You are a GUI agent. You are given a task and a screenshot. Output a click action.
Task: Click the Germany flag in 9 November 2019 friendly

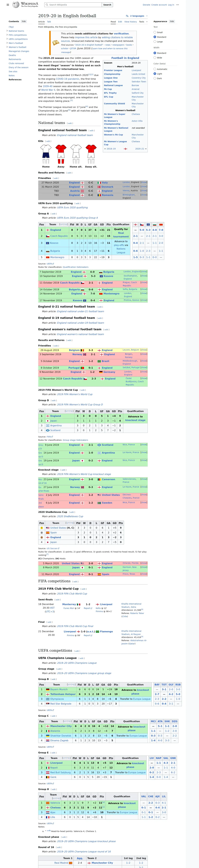click(101, 372)
